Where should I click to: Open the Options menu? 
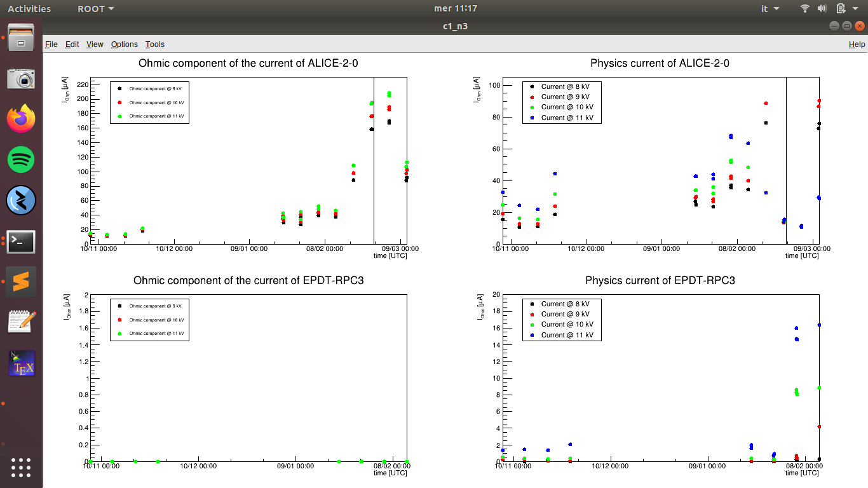pyautogui.click(x=124, y=44)
